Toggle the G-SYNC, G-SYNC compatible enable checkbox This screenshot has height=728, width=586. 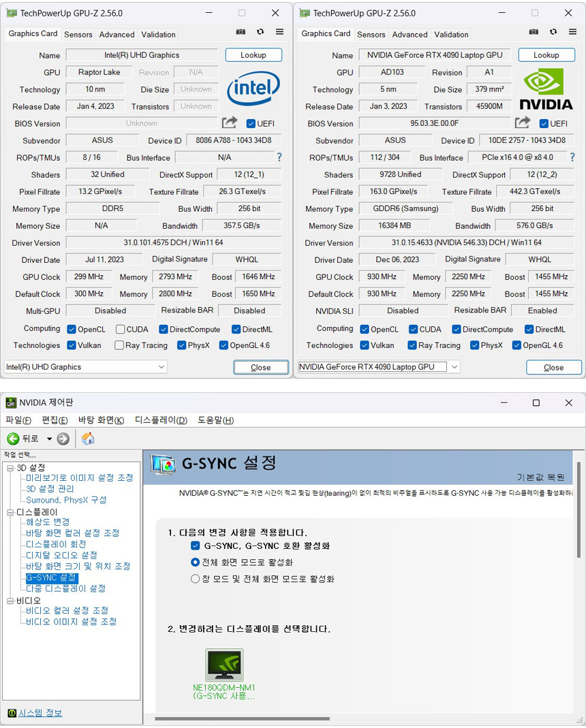[x=196, y=546]
